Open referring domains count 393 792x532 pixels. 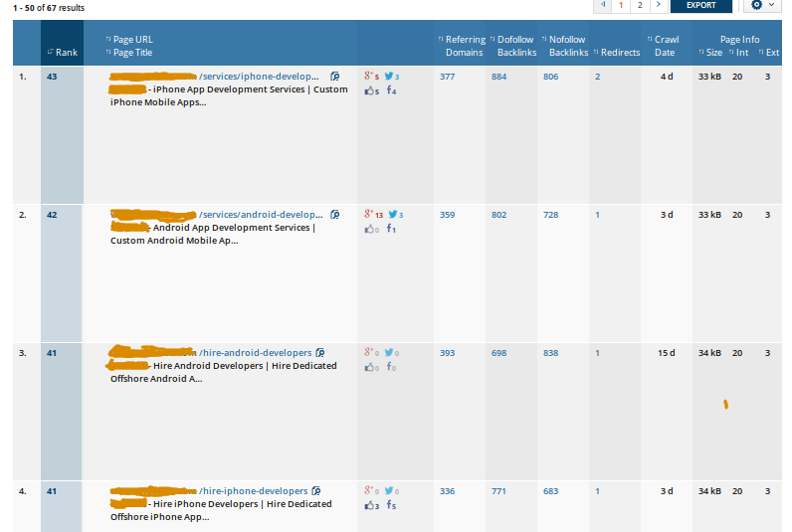[447, 353]
